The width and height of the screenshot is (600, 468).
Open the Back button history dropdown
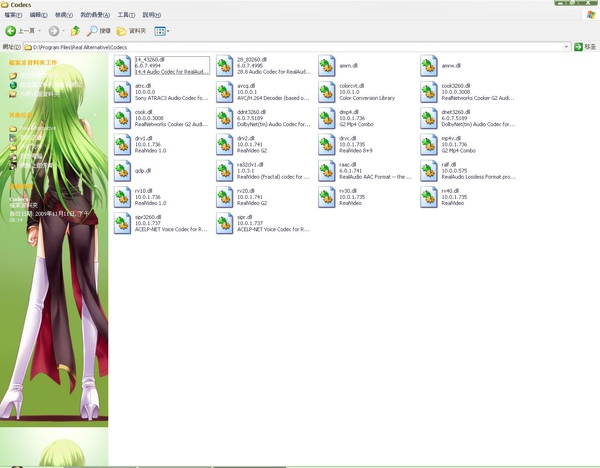tap(40, 31)
